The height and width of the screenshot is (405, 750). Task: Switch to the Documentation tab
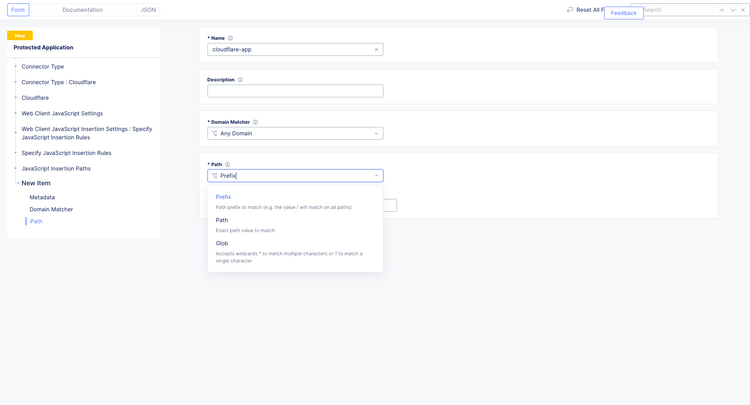(82, 10)
